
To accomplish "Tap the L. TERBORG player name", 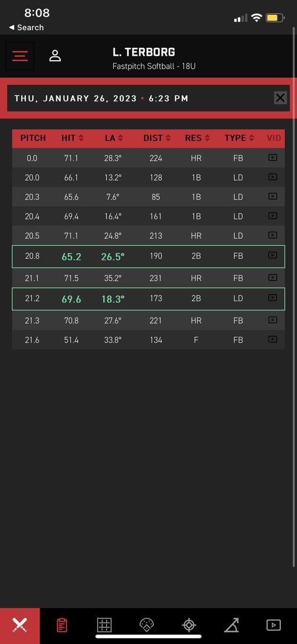I will (x=144, y=52).
